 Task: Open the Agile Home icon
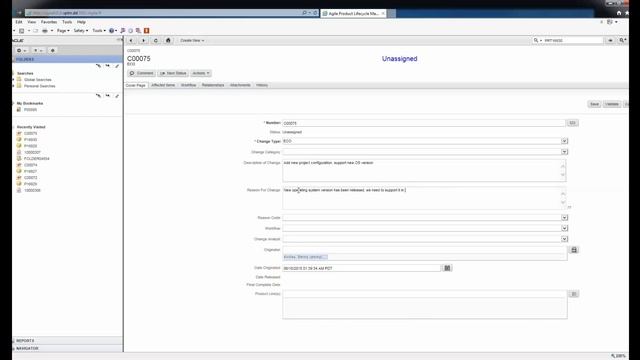168,40
